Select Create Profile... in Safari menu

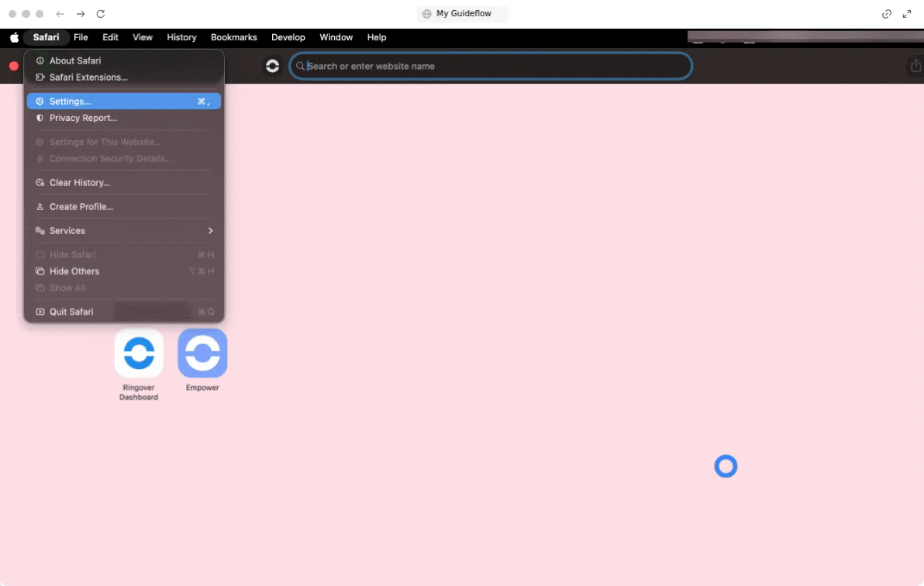coord(81,207)
